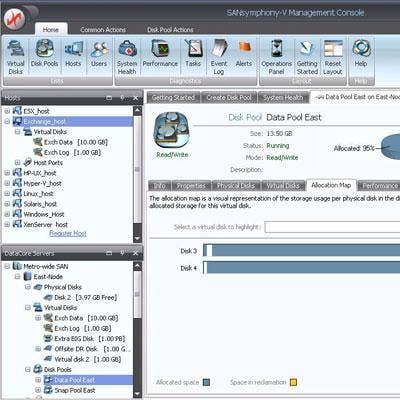Launch the Performance monitor icon

coord(160,53)
